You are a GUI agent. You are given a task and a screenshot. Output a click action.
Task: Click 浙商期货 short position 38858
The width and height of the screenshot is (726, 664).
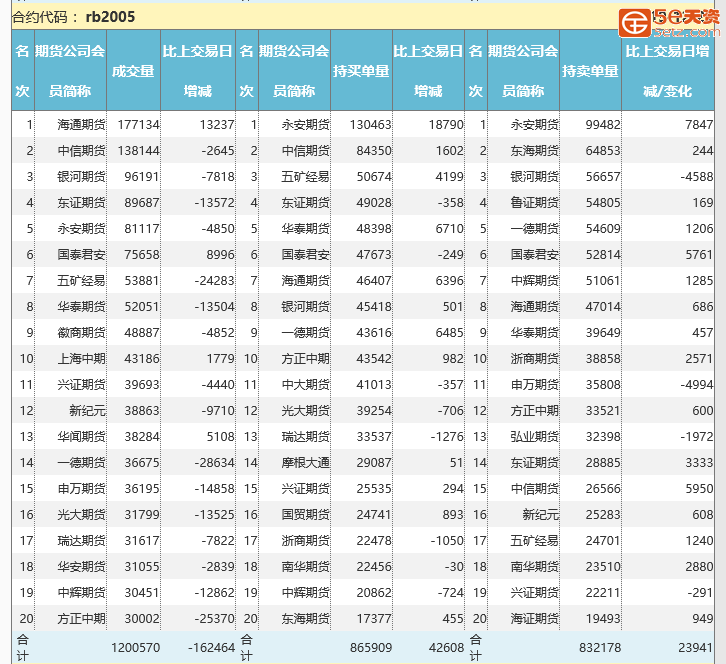(603, 358)
